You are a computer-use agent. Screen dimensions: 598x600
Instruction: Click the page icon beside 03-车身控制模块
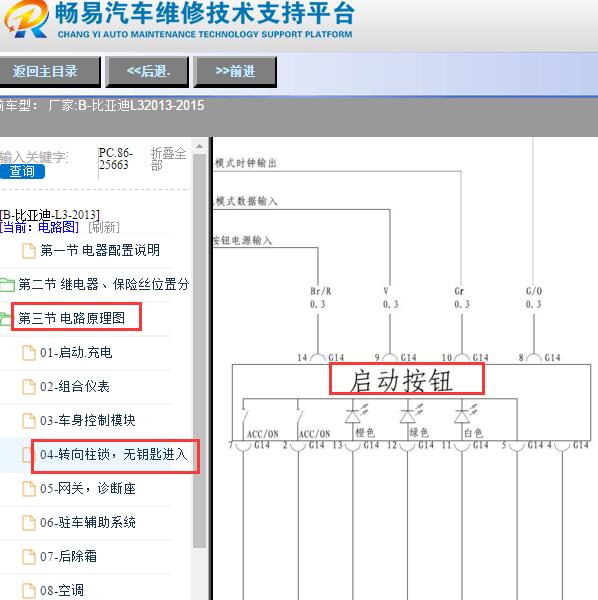(29, 421)
